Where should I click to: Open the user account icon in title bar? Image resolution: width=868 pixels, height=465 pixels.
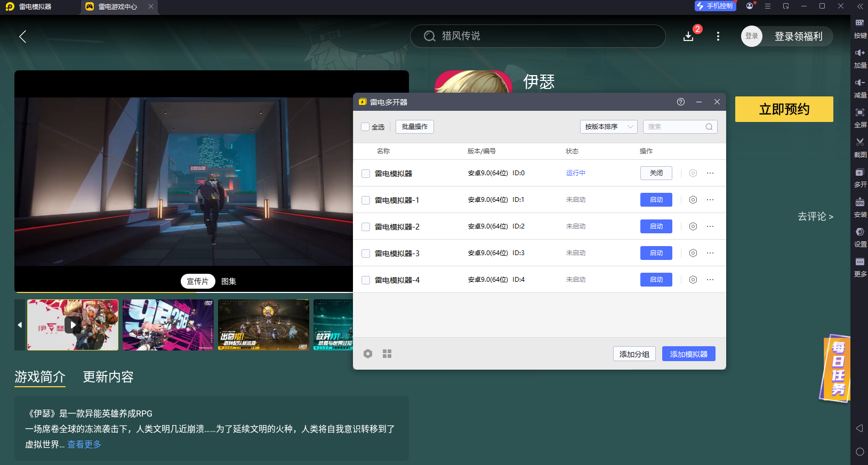750,6
